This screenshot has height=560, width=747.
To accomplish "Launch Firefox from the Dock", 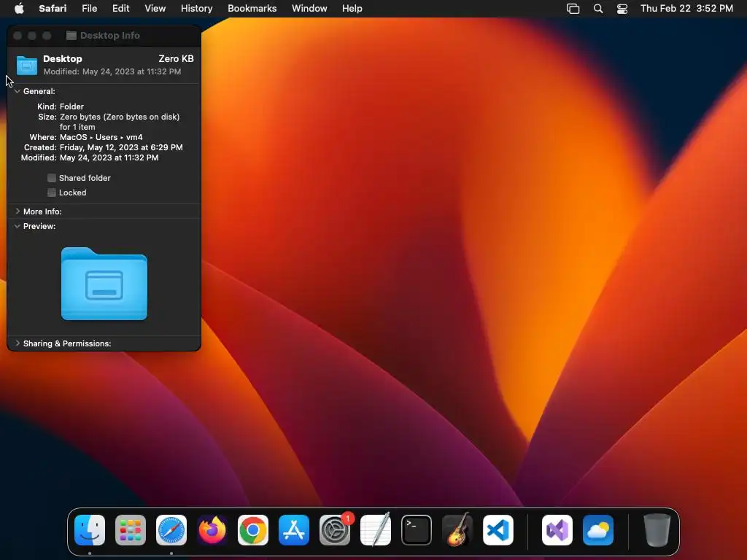I will 212,530.
